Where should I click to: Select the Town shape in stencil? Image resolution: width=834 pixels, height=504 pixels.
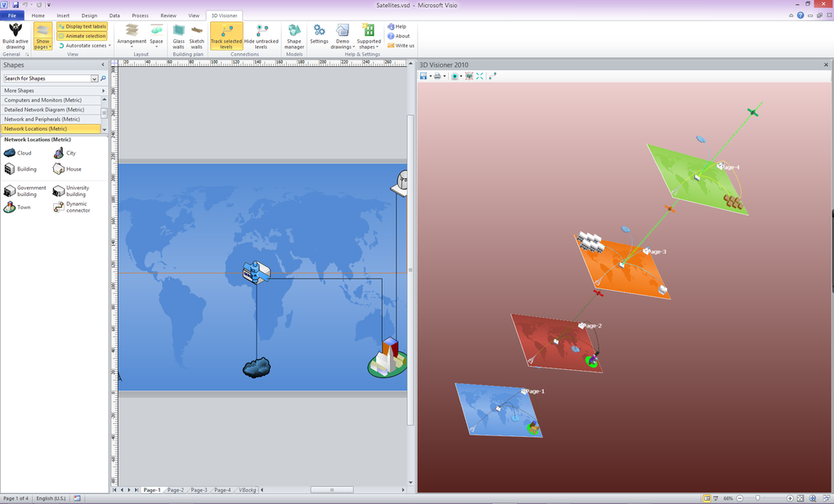pos(17,207)
